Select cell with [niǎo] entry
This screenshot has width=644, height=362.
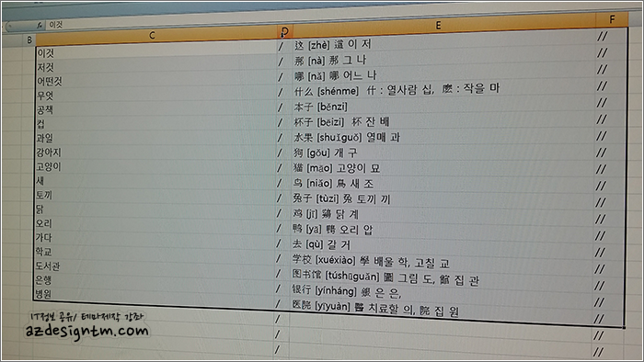click(443, 184)
